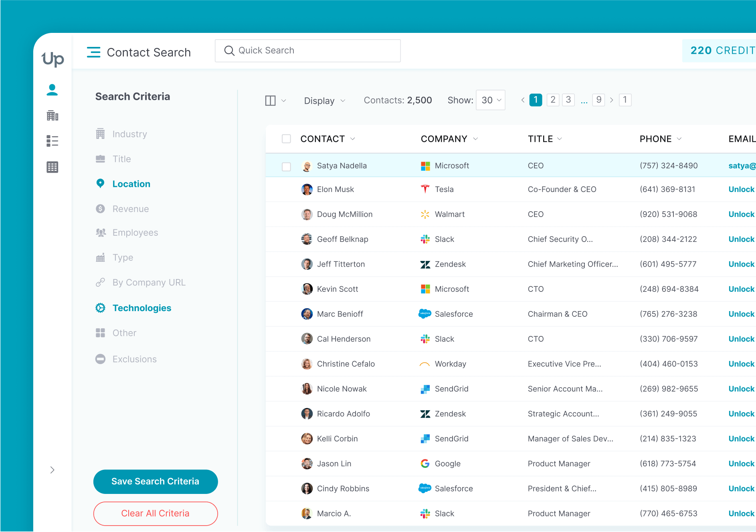The width and height of the screenshot is (756, 532).
Task: Click the Tesla logo icon
Action: [425, 189]
